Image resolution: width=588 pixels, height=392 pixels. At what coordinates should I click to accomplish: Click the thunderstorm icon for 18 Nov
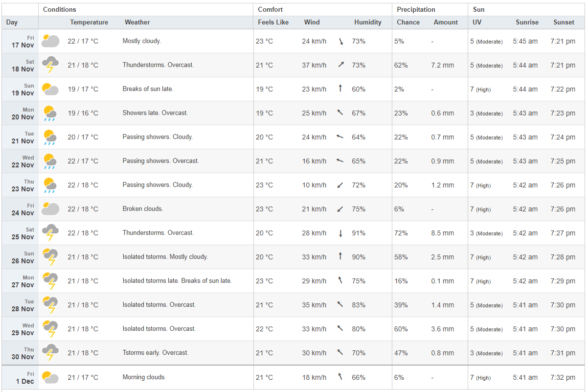(x=50, y=65)
